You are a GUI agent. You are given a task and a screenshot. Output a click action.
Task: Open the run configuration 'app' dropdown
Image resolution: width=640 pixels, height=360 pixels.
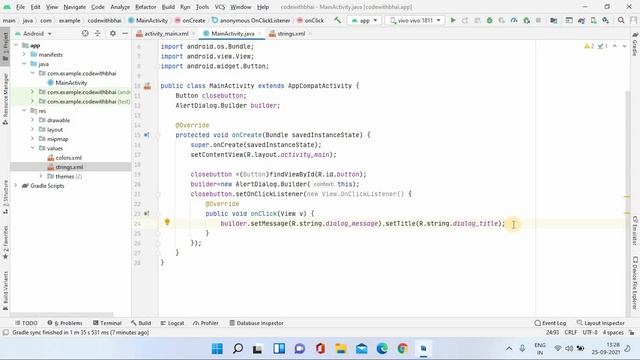[364, 20]
